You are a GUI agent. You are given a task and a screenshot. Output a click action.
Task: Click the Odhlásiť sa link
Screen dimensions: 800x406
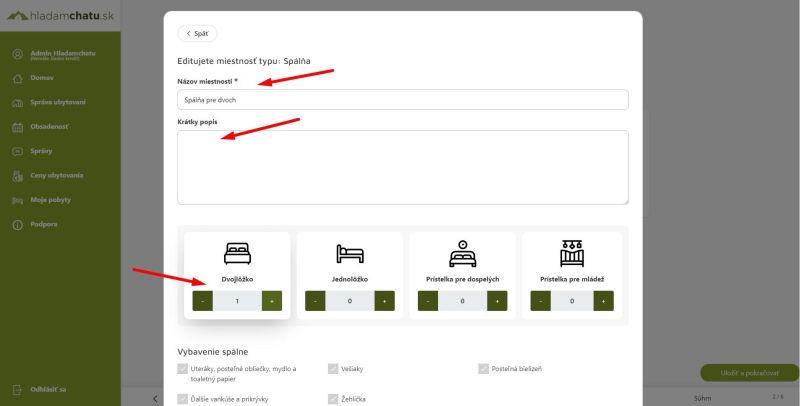(x=48, y=389)
